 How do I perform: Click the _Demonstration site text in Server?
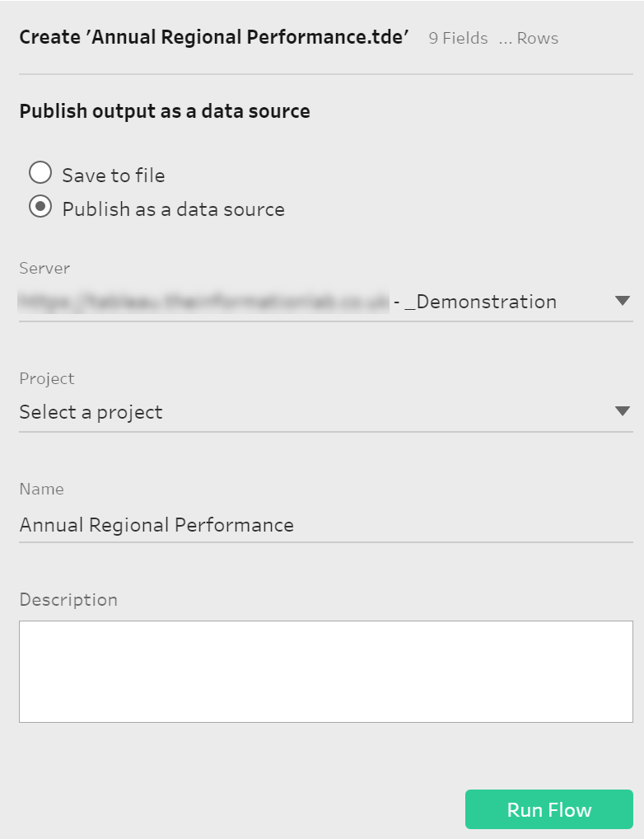pos(480,302)
